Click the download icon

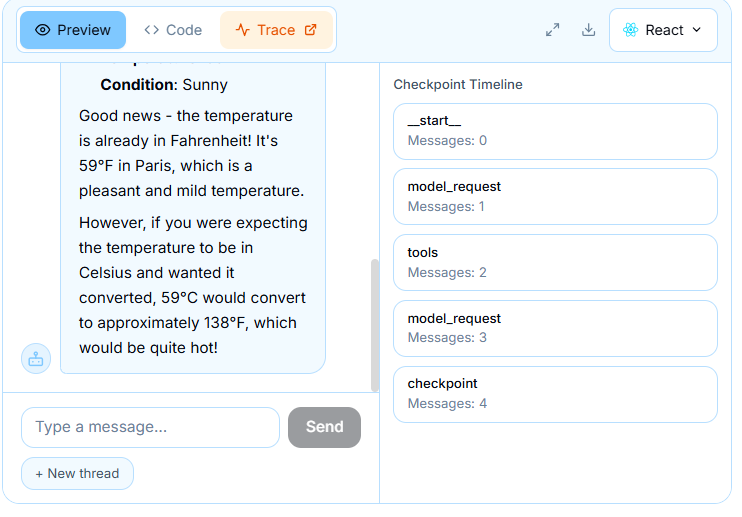coord(589,30)
